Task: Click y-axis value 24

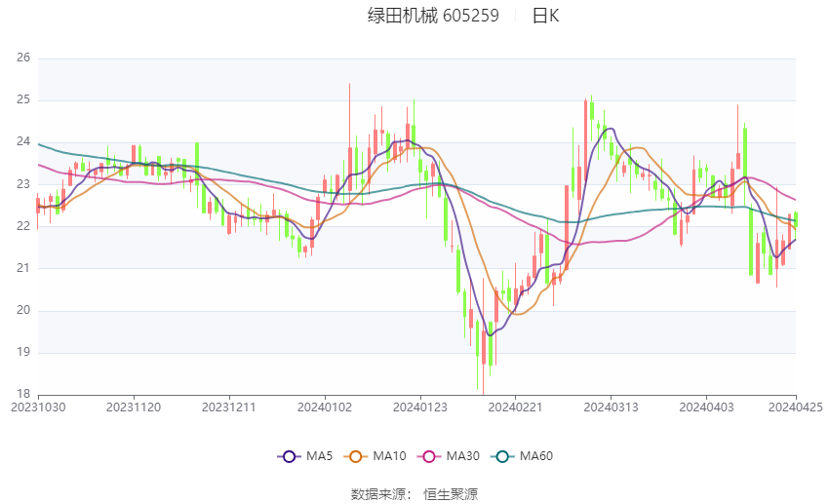Action: pos(23,141)
